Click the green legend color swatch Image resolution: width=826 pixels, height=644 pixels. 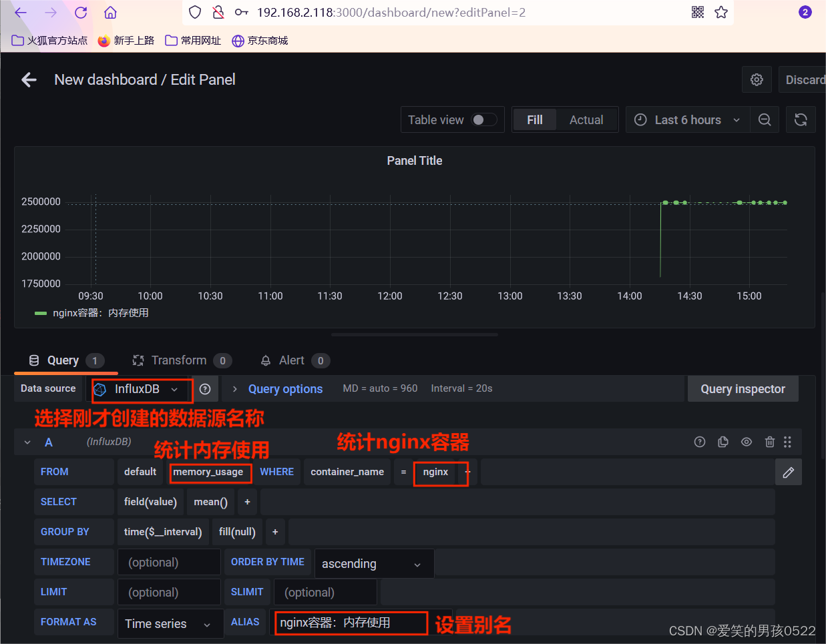(x=41, y=312)
